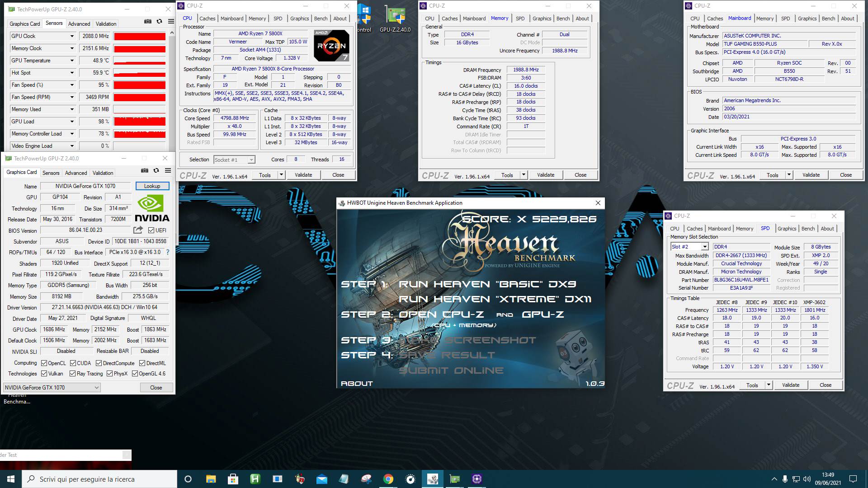Click the volume icon in system tray
The image size is (868, 488).
(x=806, y=479)
